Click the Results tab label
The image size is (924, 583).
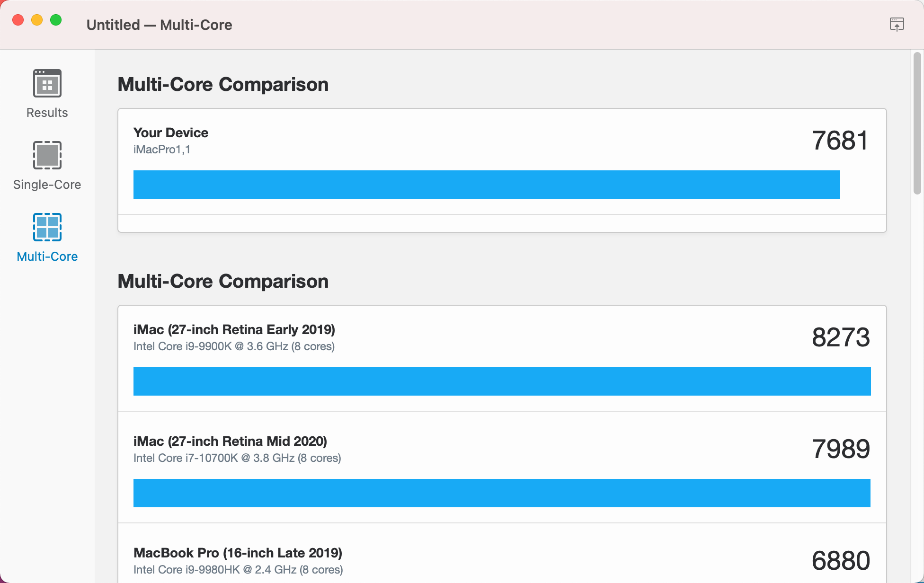tap(47, 113)
